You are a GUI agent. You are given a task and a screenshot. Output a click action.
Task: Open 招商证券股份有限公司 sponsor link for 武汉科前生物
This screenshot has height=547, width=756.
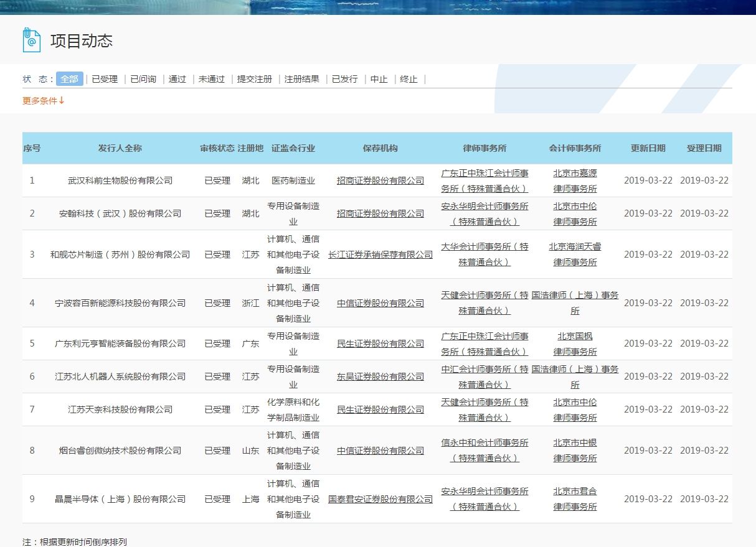[379, 180]
